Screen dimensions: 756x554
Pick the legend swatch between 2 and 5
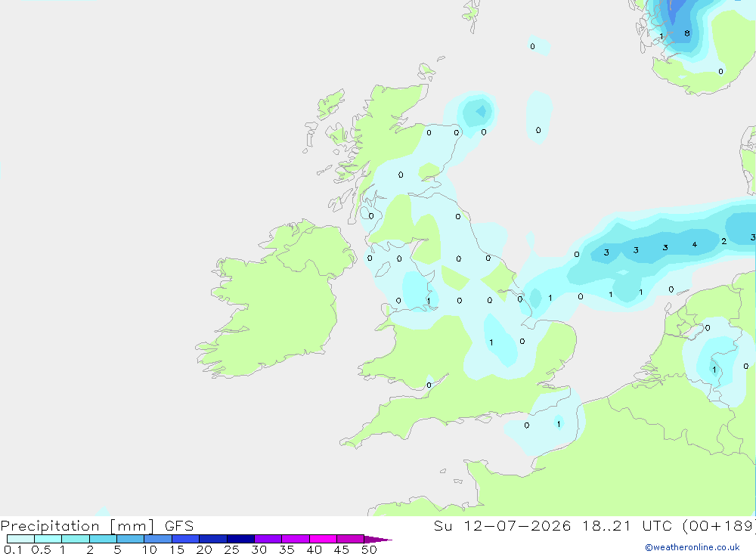(x=103, y=539)
